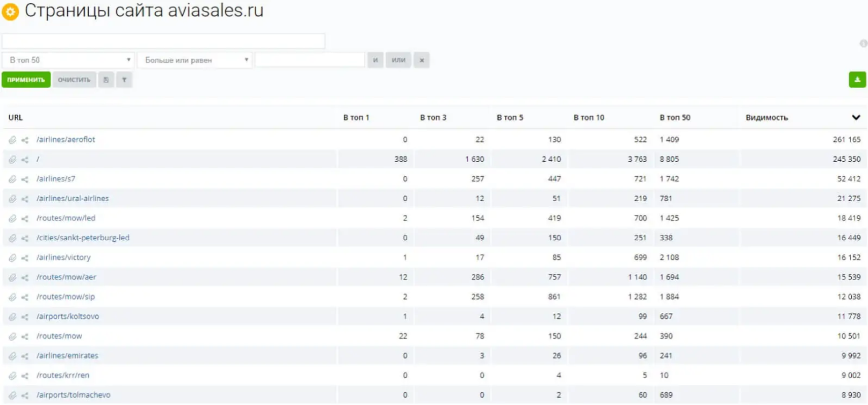The width and height of the screenshot is (868, 405).
Task: Click paperclip icon in the root "/" row
Action: [x=13, y=160]
